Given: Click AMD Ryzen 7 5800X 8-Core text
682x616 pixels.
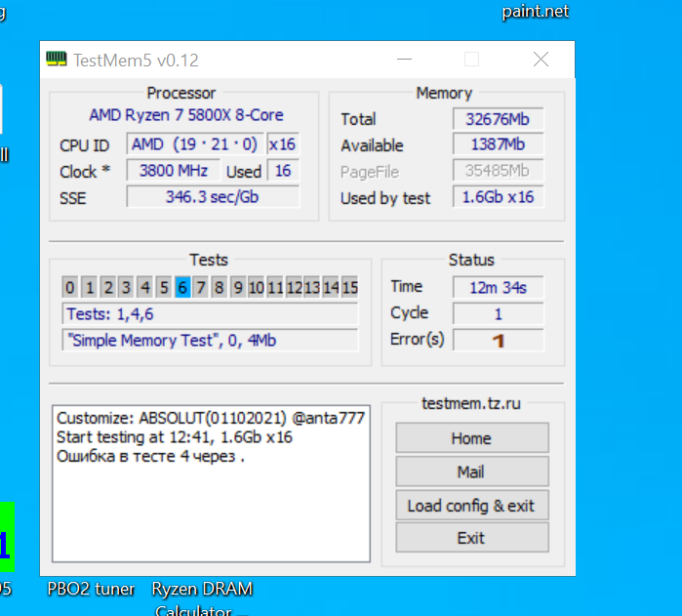Looking at the screenshot, I should pyautogui.click(x=186, y=115).
